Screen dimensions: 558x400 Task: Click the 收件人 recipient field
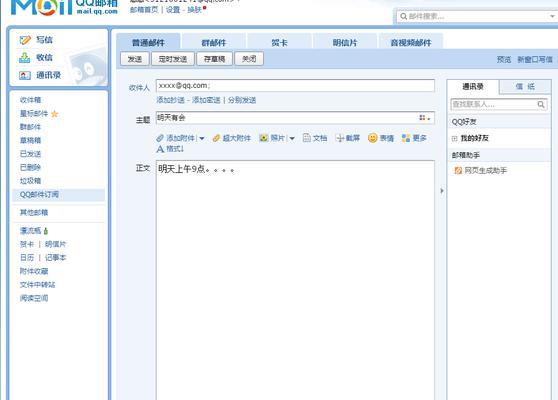295,86
